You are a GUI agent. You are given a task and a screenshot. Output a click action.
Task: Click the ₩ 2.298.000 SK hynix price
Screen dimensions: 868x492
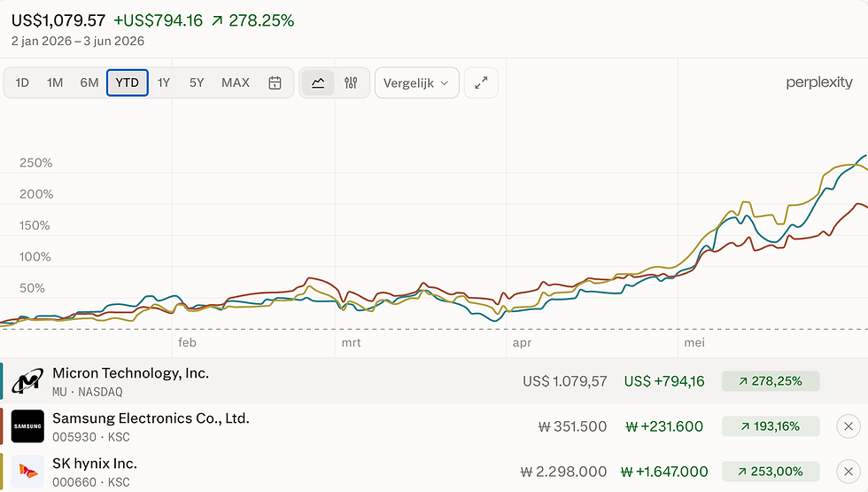click(563, 472)
